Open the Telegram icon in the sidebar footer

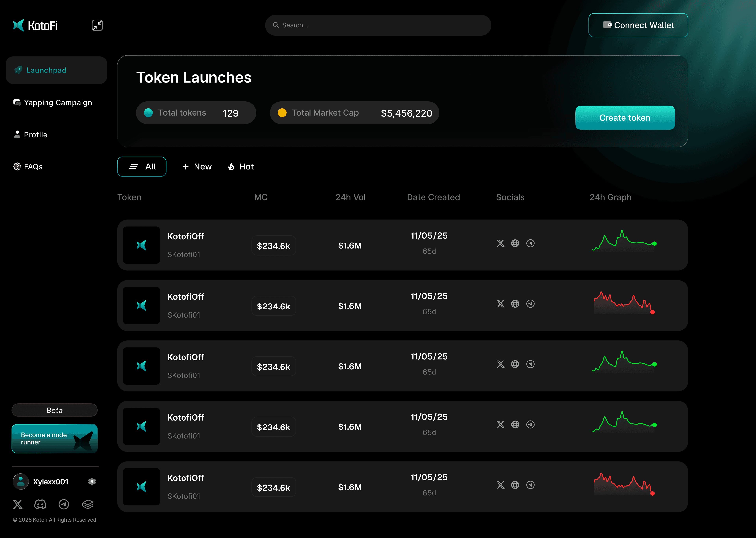point(64,504)
